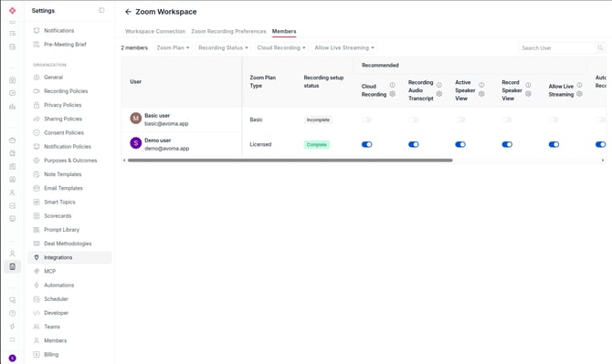Click the bell icon beside Notifications
Viewport: 612px width, 364px height.
click(37, 30)
